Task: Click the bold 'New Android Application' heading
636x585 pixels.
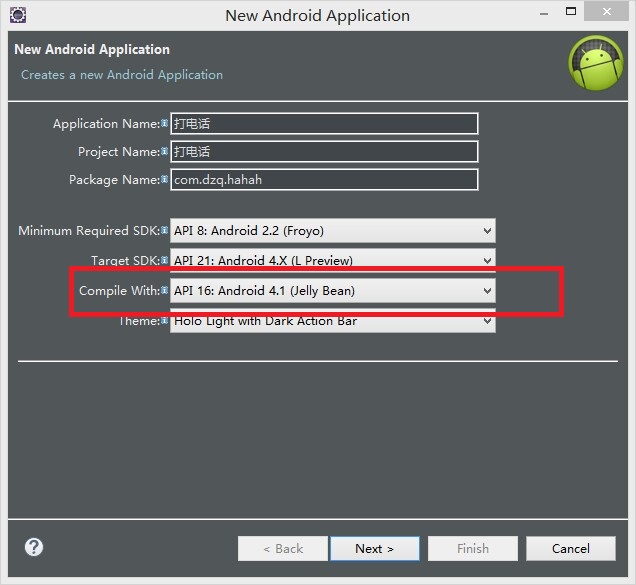Action: (92, 49)
